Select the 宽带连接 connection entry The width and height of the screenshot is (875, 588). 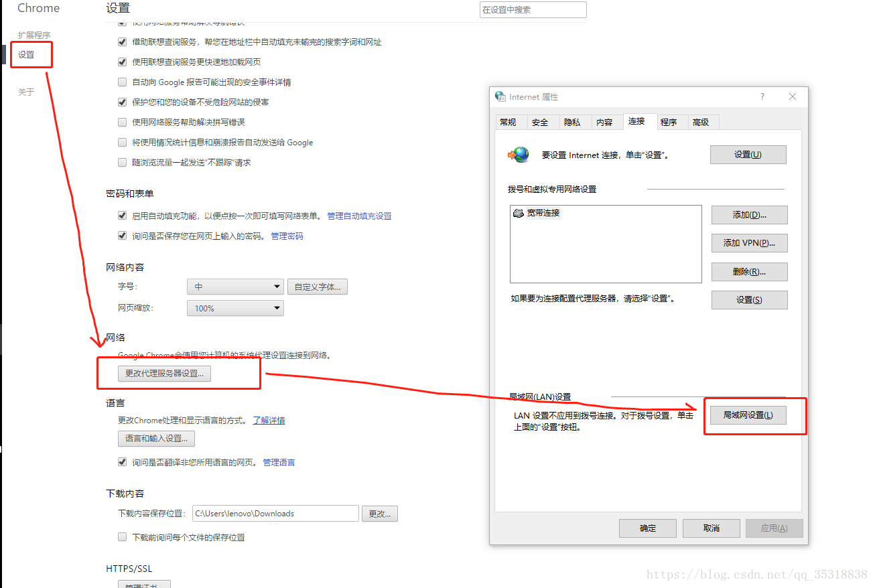tap(536, 213)
